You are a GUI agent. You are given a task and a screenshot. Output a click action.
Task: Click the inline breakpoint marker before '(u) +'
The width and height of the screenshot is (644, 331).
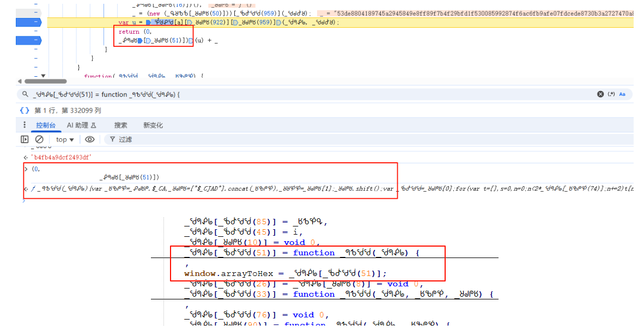click(x=191, y=41)
